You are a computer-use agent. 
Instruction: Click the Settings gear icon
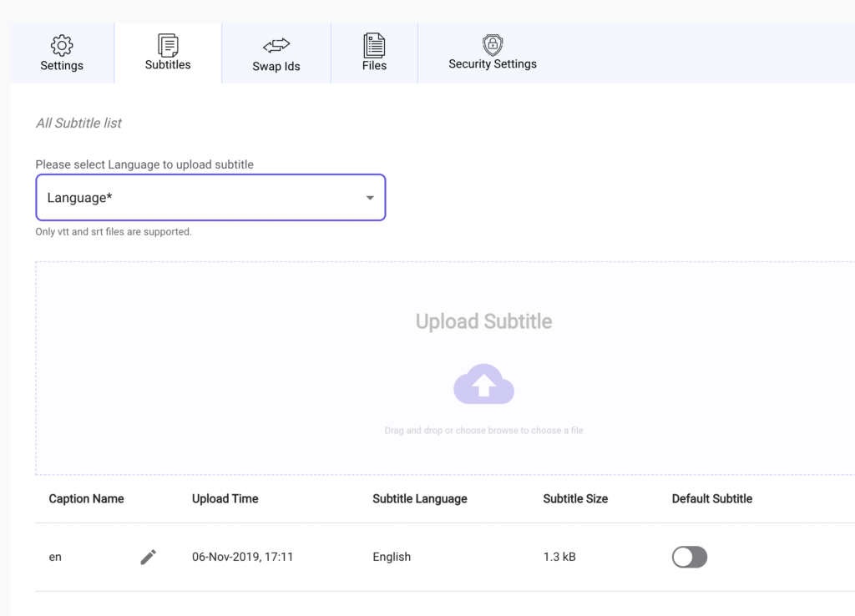point(61,45)
